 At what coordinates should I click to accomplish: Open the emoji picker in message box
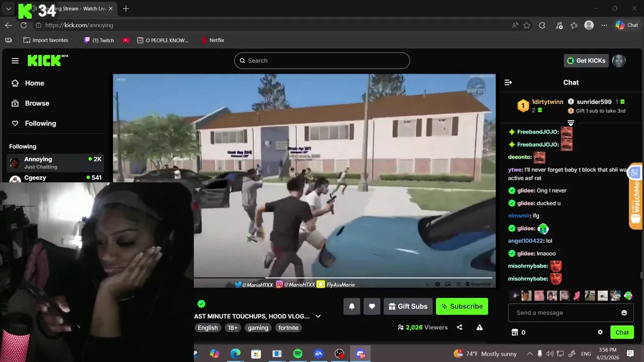pos(624,313)
